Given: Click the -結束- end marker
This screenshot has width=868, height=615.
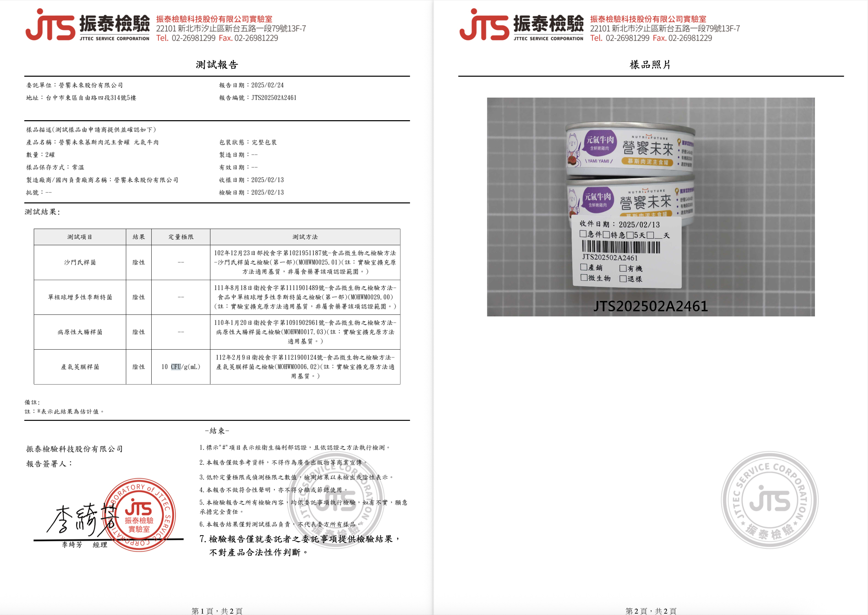Looking at the screenshot, I should (x=217, y=431).
